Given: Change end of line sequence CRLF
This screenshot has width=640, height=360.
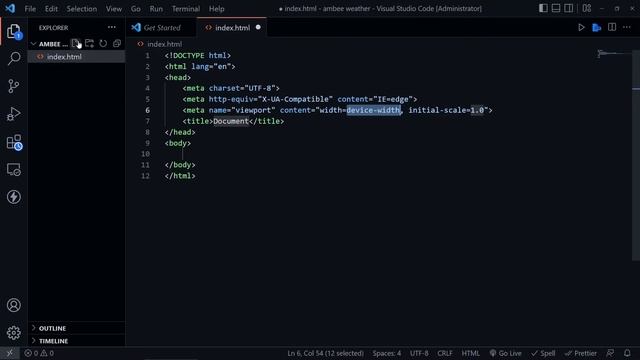Looking at the screenshot, I should point(445,353).
